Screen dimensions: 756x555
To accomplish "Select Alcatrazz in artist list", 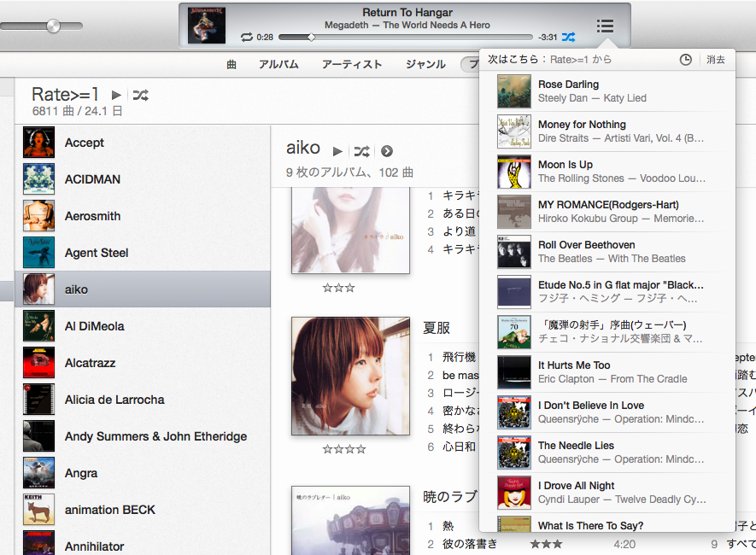I will tap(143, 363).
